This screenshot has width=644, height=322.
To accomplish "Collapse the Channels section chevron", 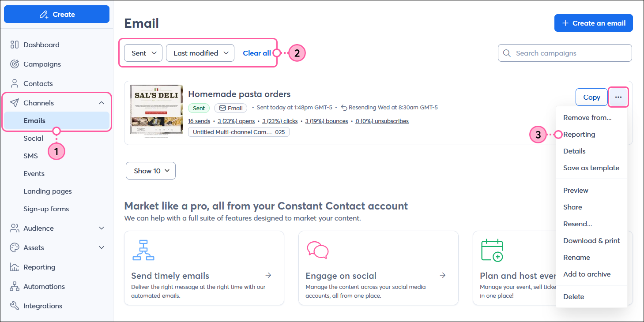I will (x=102, y=102).
